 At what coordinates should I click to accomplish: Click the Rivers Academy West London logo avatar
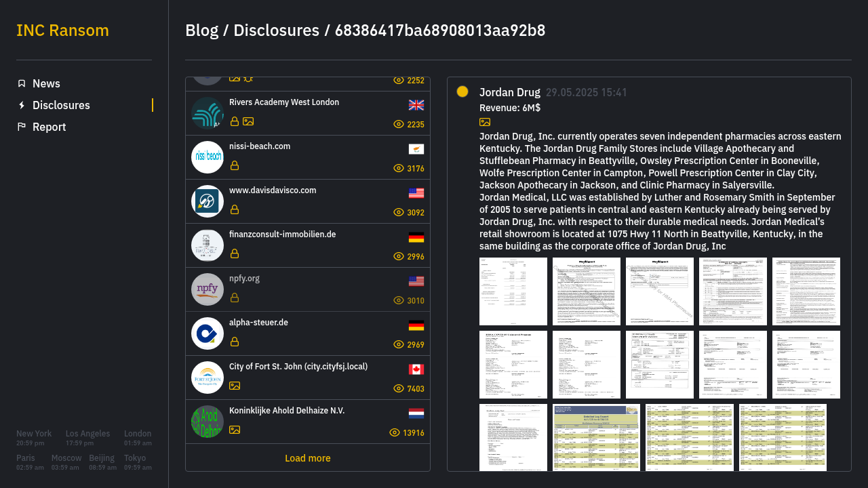(x=208, y=113)
